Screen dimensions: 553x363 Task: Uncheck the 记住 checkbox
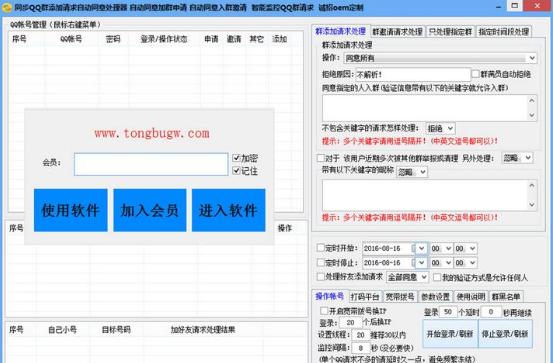pyautogui.click(x=236, y=171)
